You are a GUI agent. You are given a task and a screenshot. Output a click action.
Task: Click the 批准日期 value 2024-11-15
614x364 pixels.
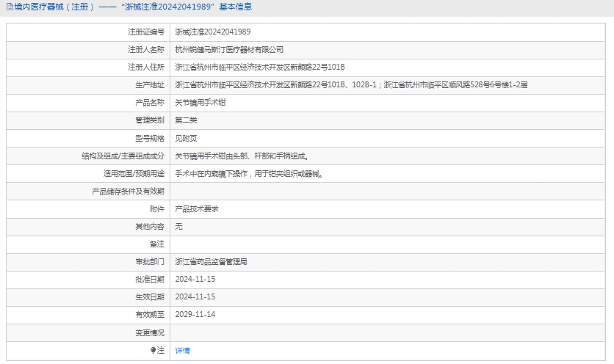coord(195,279)
